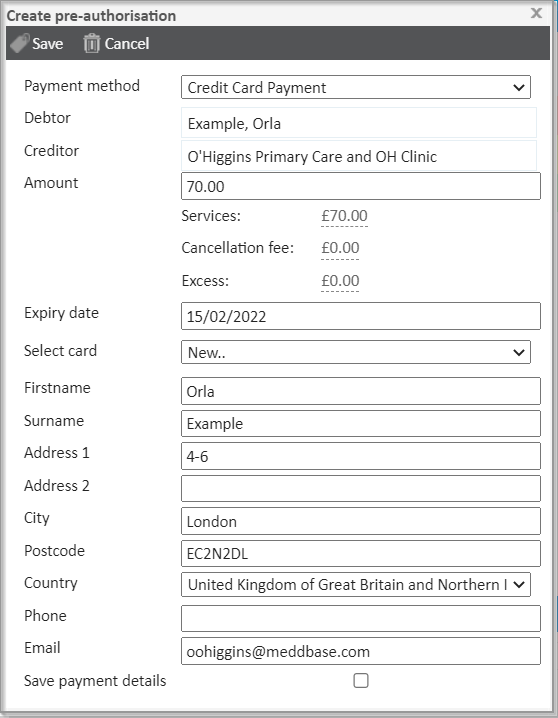Image resolution: width=558 pixels, height=718 pixels.
Task: Click the Surname field containing Example
Action: click(361, 424)
